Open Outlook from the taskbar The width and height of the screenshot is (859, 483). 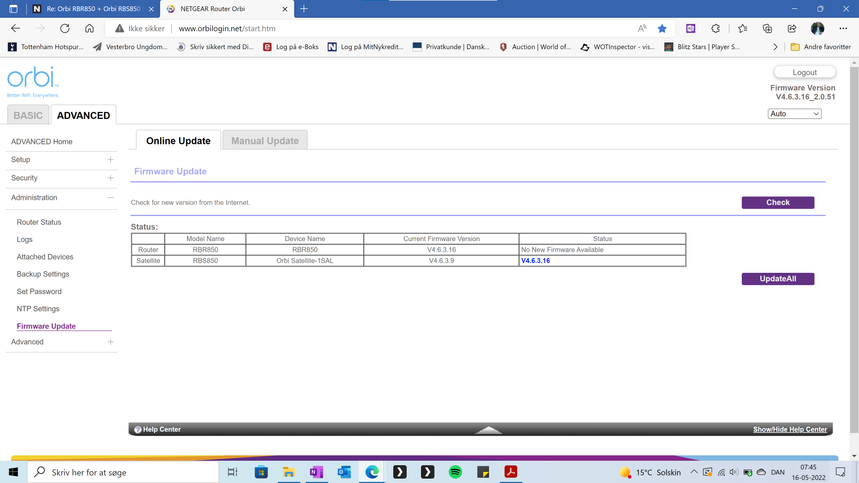[x=344, y=472]
